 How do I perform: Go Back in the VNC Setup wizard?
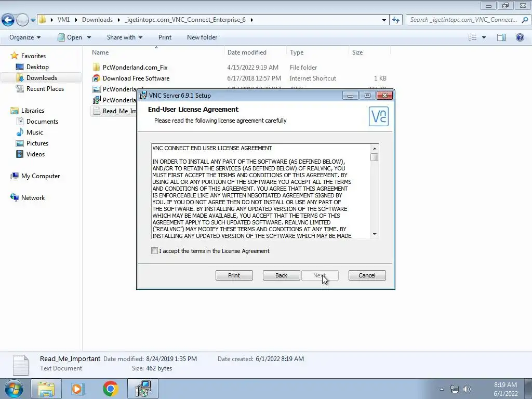(x=281, y=275)
